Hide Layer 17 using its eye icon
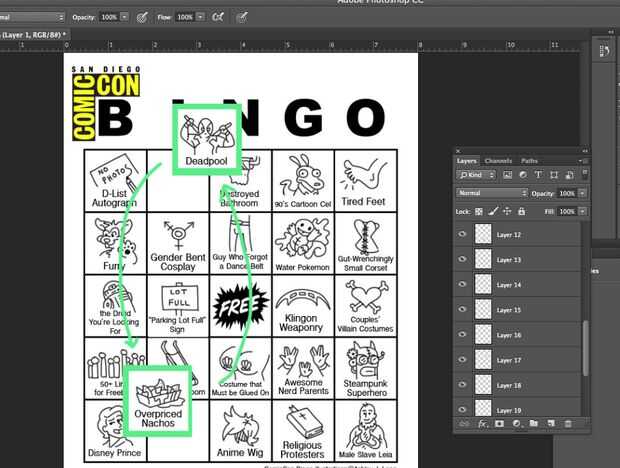 (x=462, y=359)
